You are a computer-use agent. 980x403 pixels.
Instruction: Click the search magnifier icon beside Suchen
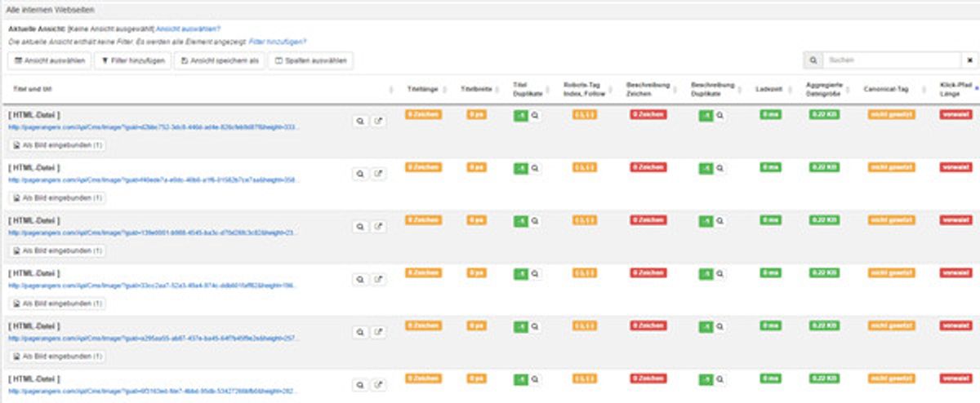tap(812, 60)
